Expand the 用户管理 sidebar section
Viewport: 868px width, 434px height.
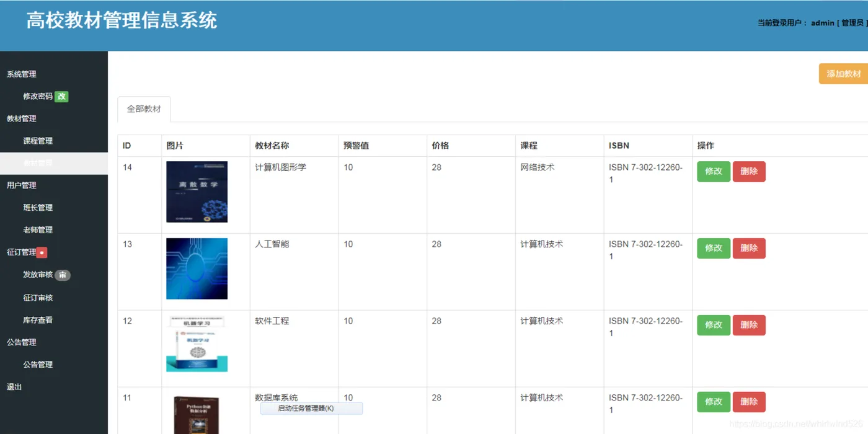click(22, 185)
